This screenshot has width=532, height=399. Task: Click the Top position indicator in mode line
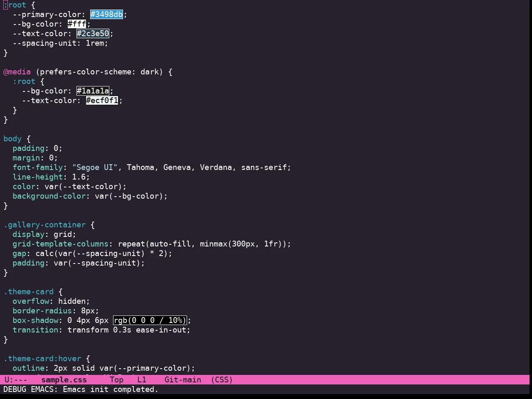point(117,380)
